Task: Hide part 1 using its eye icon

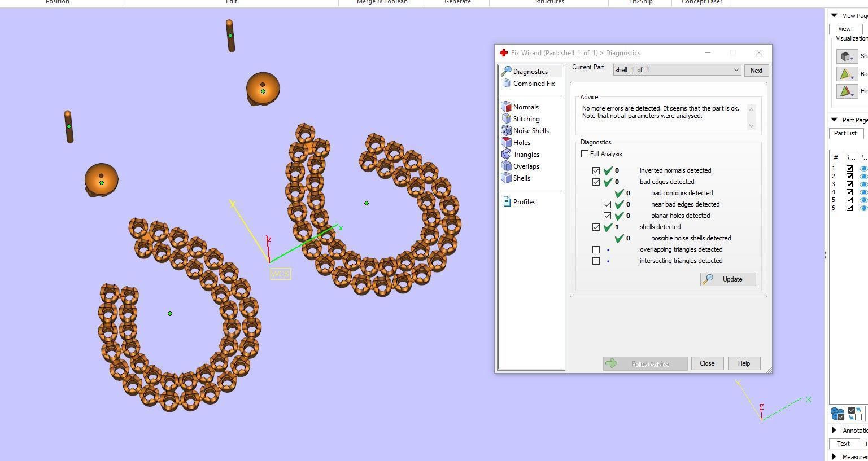Action: pos(863,169)
